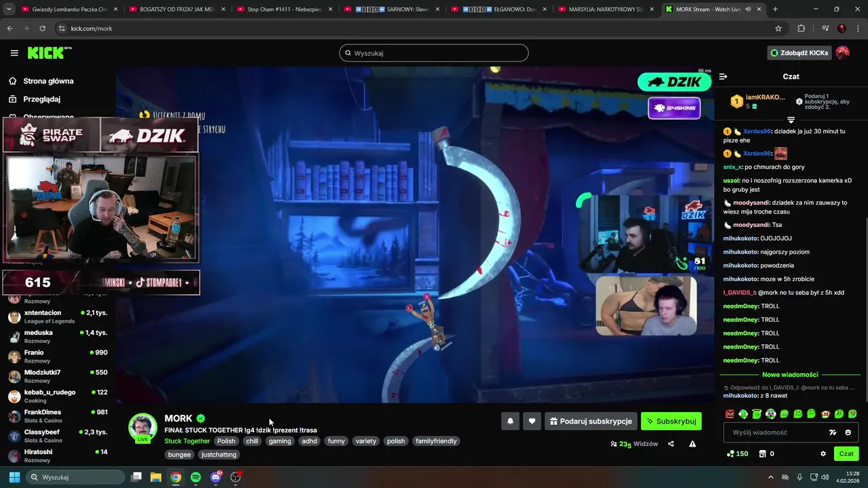Bookmark this page with star icon
The width and height of the screenshot is (868, 488).
(x=778, y=28)
